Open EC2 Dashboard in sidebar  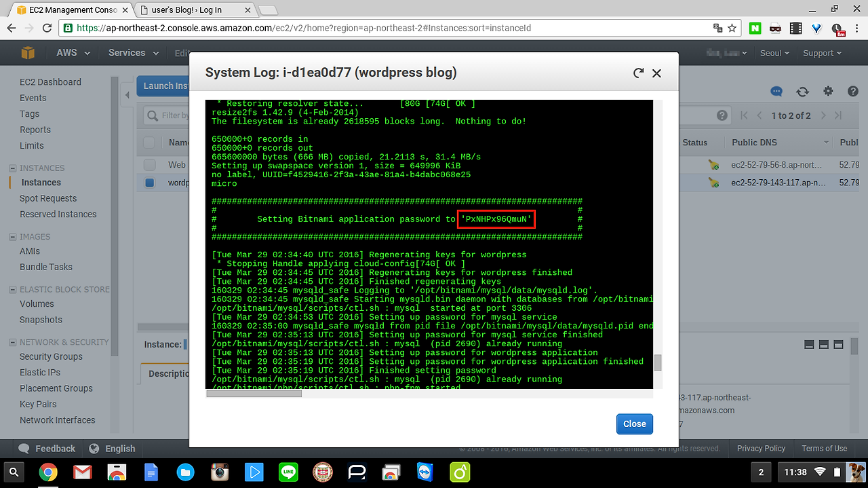(x=50, y=82)
